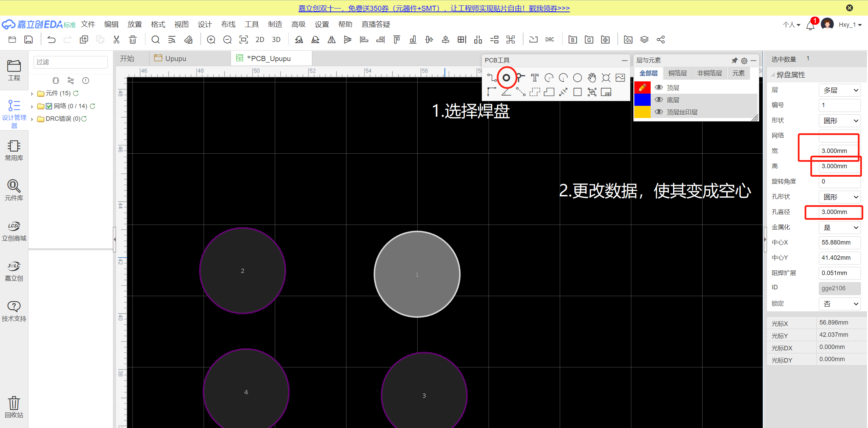Click the Undo toolbar icon

click(x=51, y=40)
